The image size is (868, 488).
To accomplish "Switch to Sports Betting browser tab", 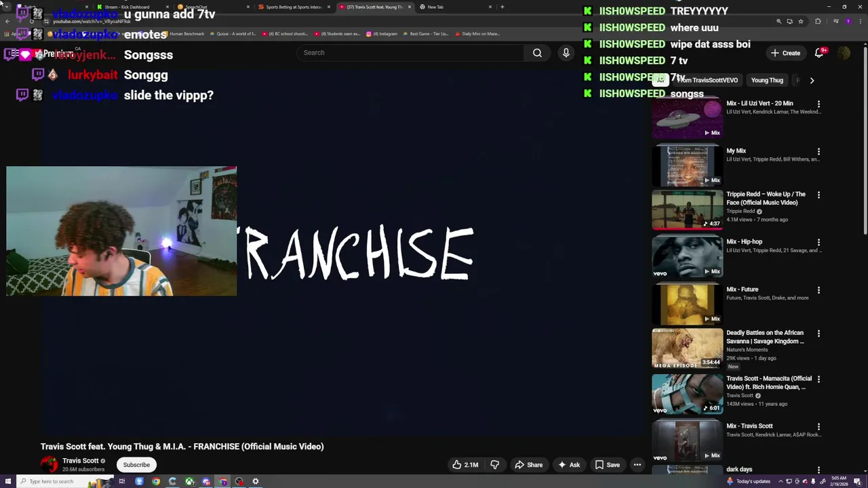I will [x=294, y=7].
